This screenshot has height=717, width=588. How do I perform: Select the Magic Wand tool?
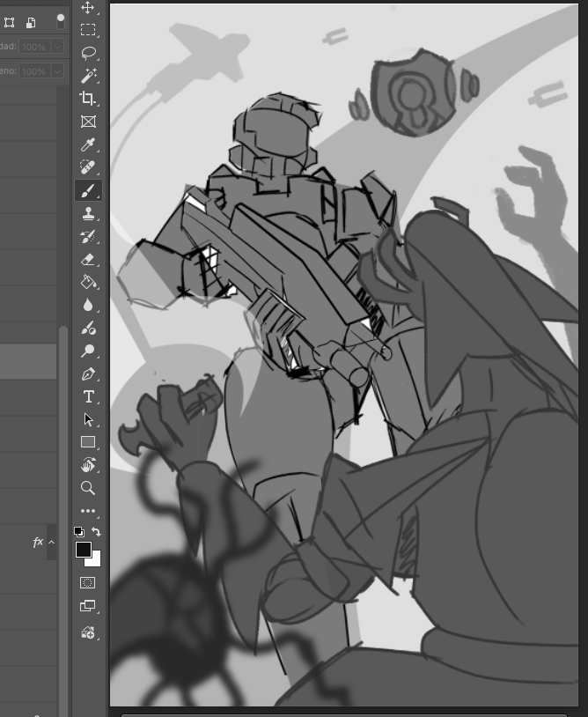[88, 76]
